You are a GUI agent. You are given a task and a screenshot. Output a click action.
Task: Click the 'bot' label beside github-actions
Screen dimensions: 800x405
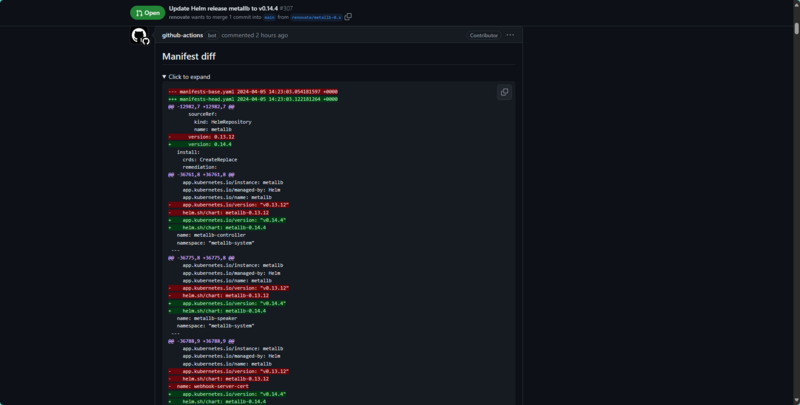(212, 35)
